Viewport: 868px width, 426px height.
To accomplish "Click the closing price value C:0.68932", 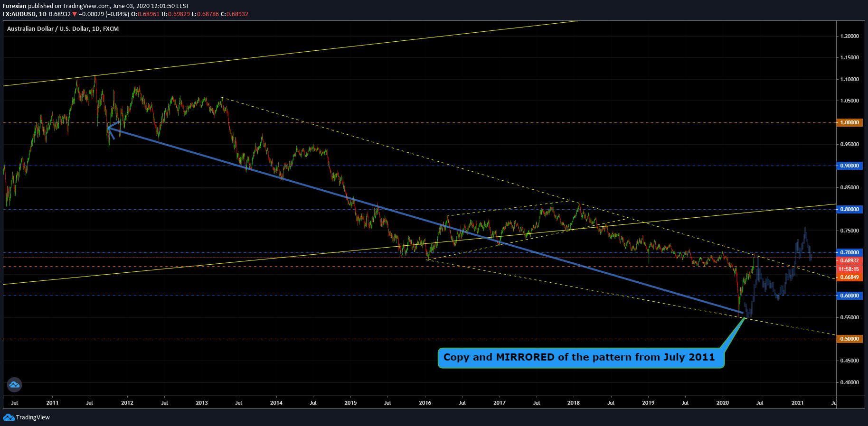I will (235, 14).
